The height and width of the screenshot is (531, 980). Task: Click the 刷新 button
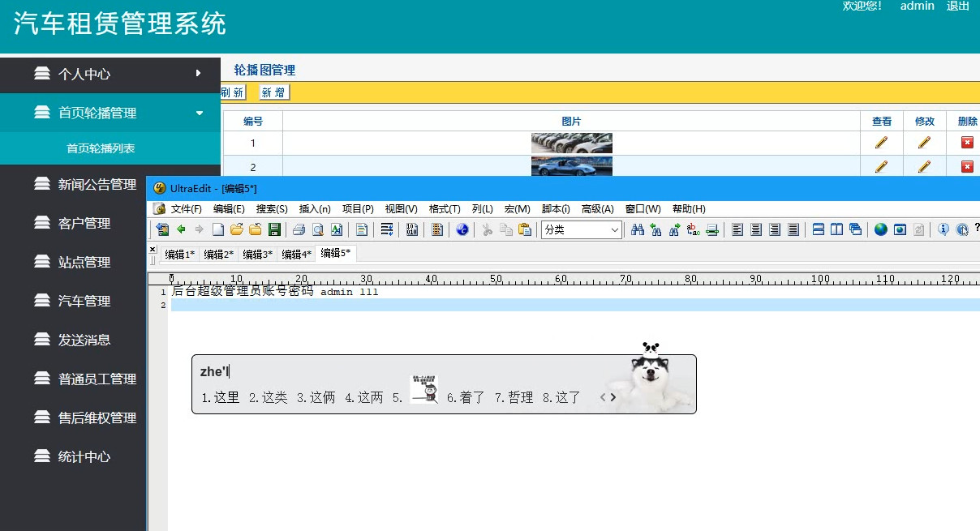click(233, 92)
